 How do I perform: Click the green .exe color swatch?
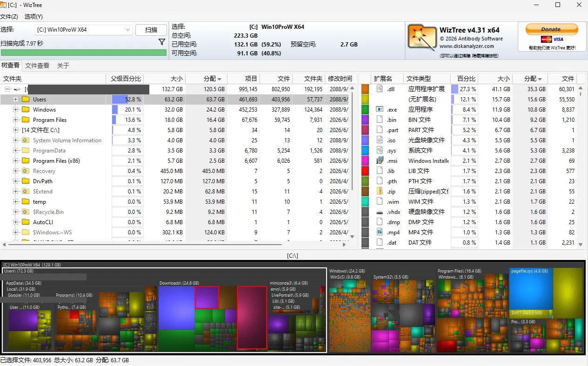point(365,109)
